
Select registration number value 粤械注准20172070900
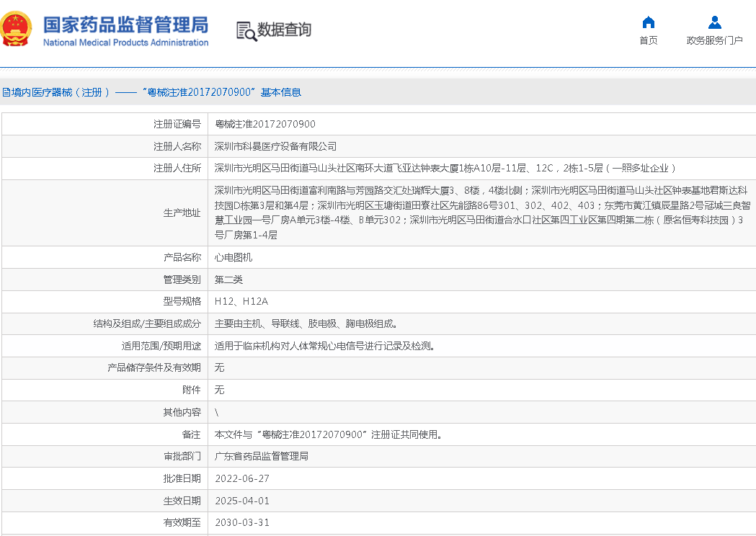tap(265, 125)
